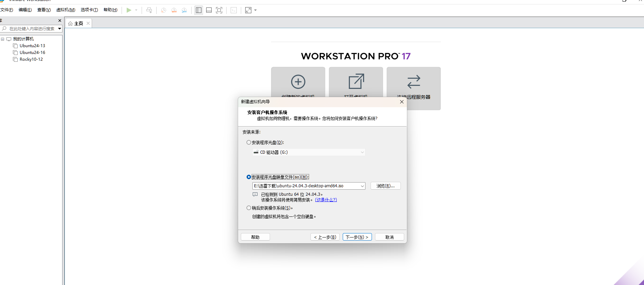The width and height of the screenshot is (644, 285).
Task: Collapse the 我的计算机 tree node
Action: point(3,39)
